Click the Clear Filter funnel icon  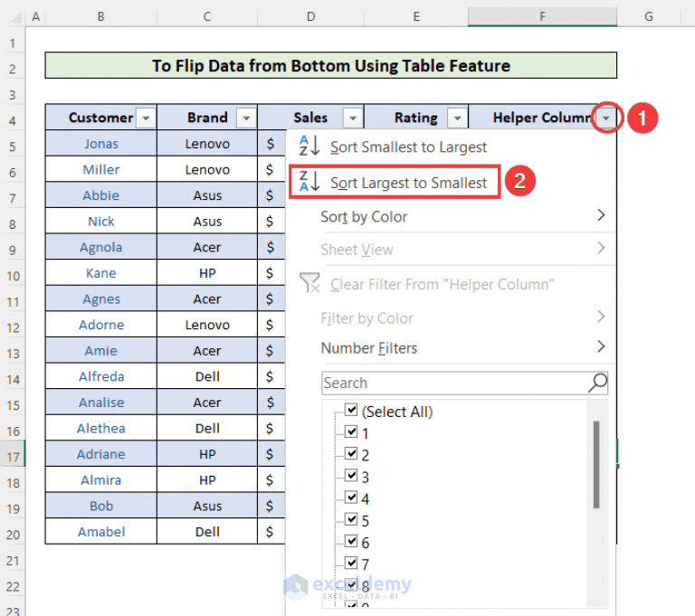coord(309,283)
